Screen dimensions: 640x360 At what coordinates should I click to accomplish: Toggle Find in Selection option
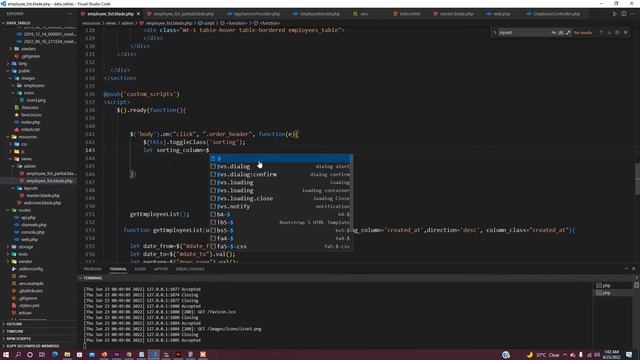pos(617,32)
